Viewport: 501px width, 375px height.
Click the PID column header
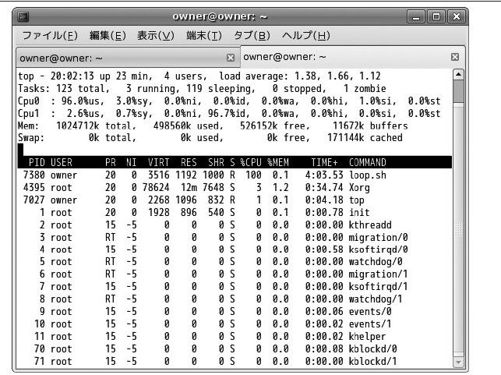click(37, 162)
